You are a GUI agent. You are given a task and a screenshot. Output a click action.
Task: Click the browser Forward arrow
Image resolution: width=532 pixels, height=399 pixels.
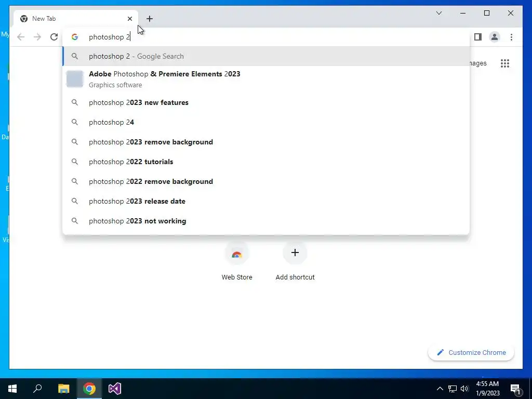[x=37, y=37]
